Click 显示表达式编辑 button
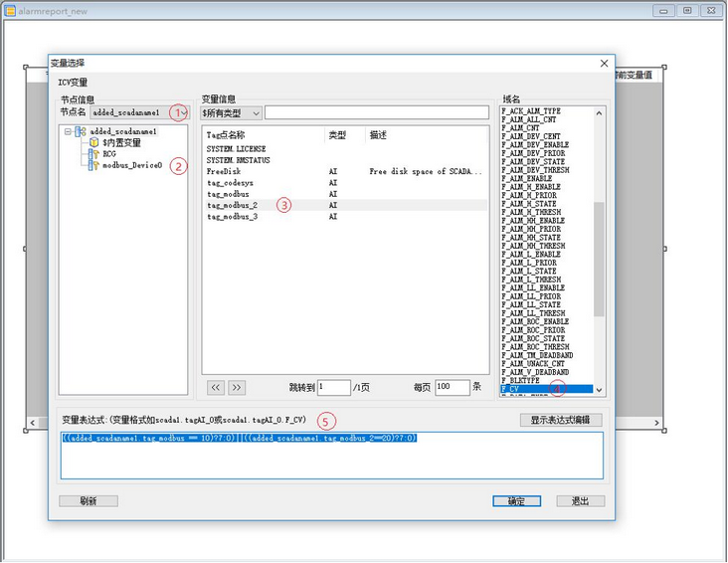 [x=561, y=420]
